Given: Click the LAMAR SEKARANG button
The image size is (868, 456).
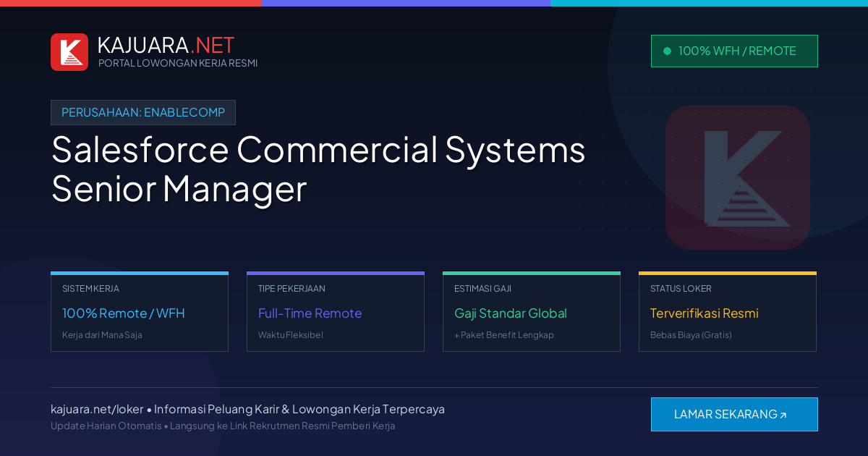Looking at the screenshot, I should 734,415.
